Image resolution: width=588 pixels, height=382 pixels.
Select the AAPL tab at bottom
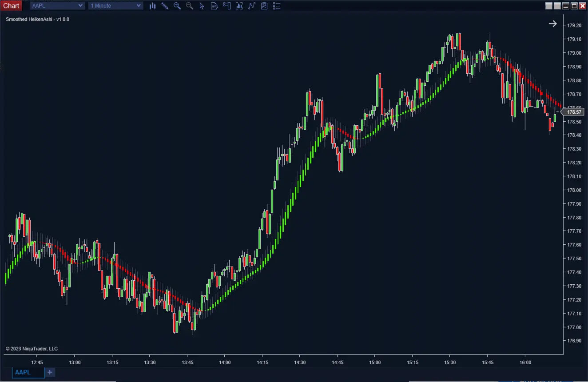point(28,372)
